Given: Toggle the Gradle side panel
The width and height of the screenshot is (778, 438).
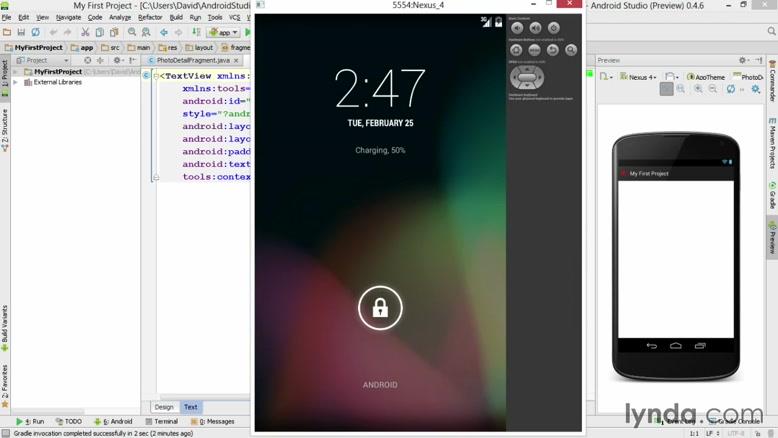Looking at the screenshot, I should coord(773,196).
